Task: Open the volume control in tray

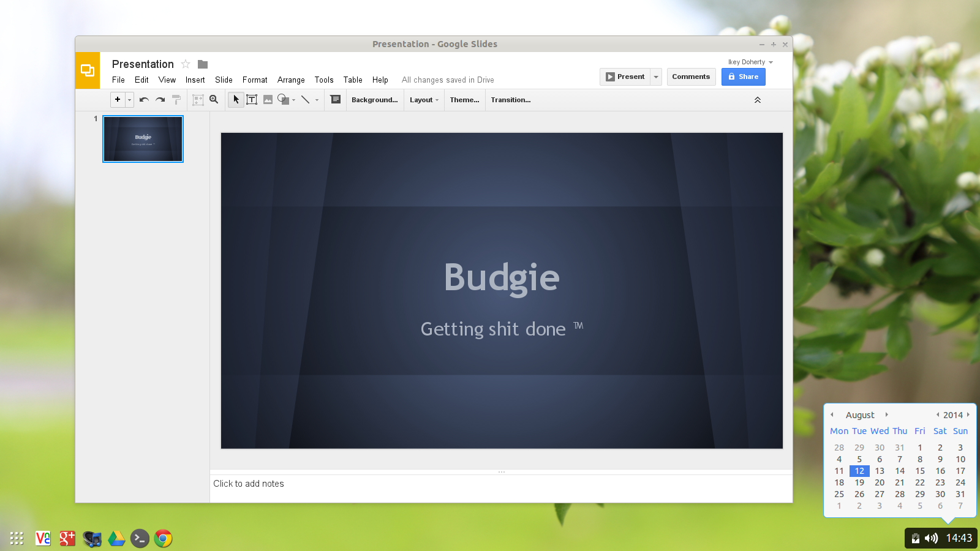Action: (931, 538)
